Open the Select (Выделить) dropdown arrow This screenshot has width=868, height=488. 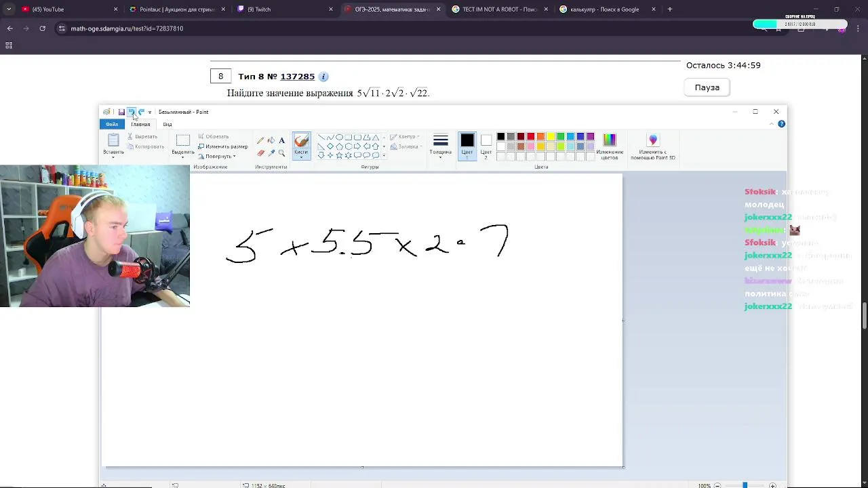click(x=182, y=157)
